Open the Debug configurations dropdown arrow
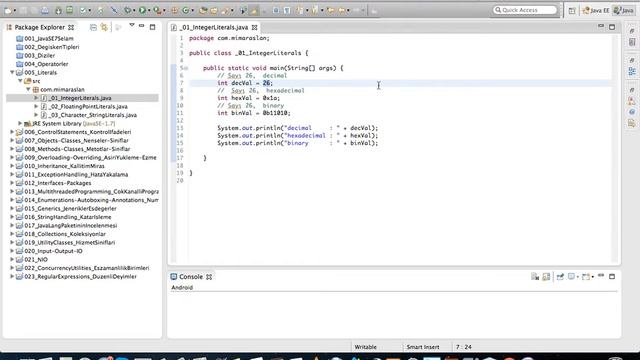 pos(134,10)
